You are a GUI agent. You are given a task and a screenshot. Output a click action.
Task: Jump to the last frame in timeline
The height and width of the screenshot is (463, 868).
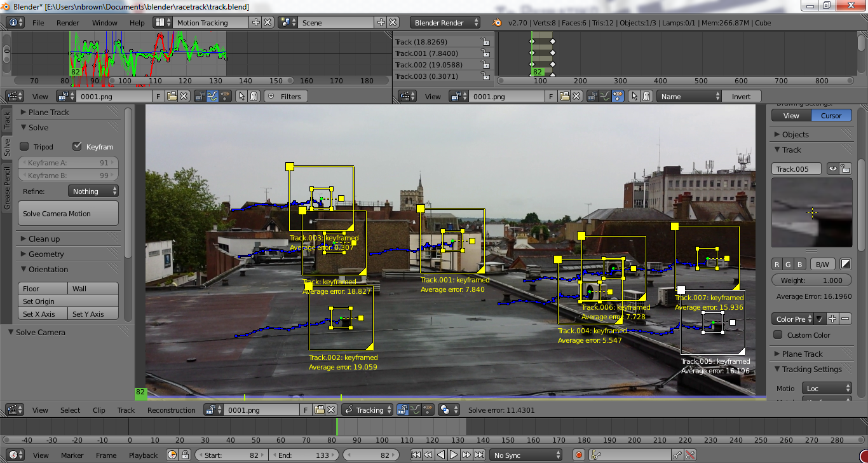pyautogui.click(x=479, y=455)
